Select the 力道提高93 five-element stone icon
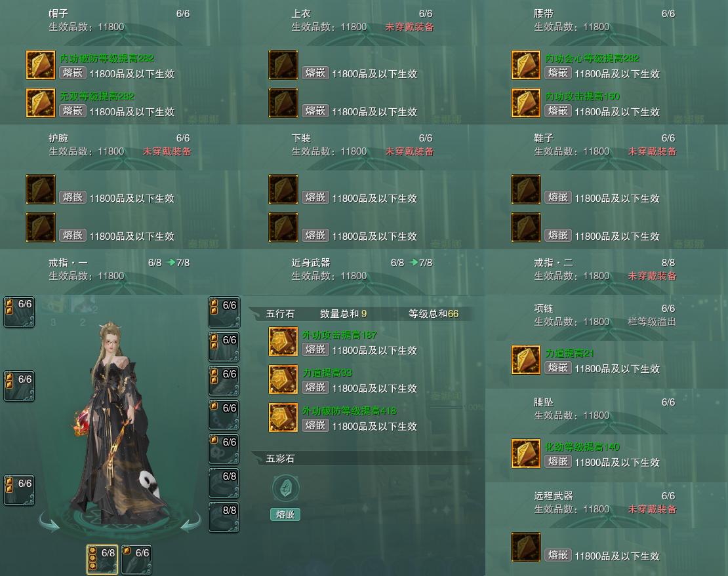 [x=283, y=379]
